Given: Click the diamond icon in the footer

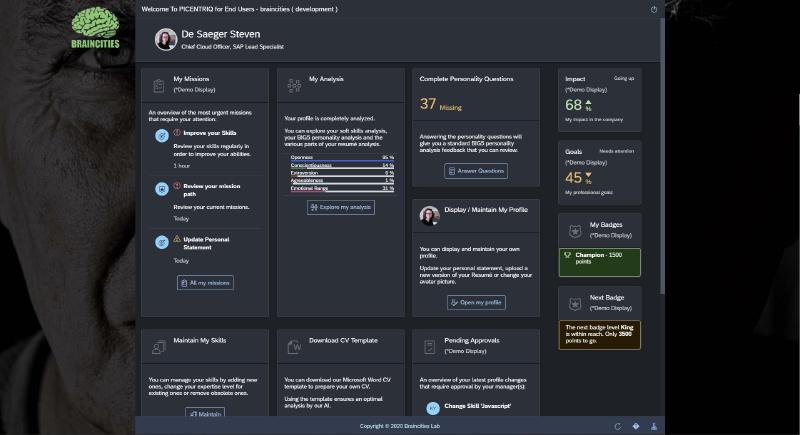Looking at the screenshot, I should click(636, 426).
